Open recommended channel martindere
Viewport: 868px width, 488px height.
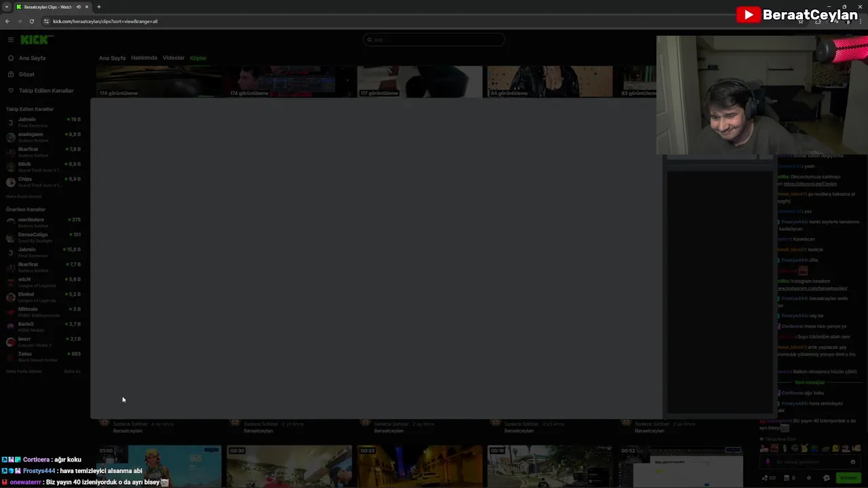point(43,222)
